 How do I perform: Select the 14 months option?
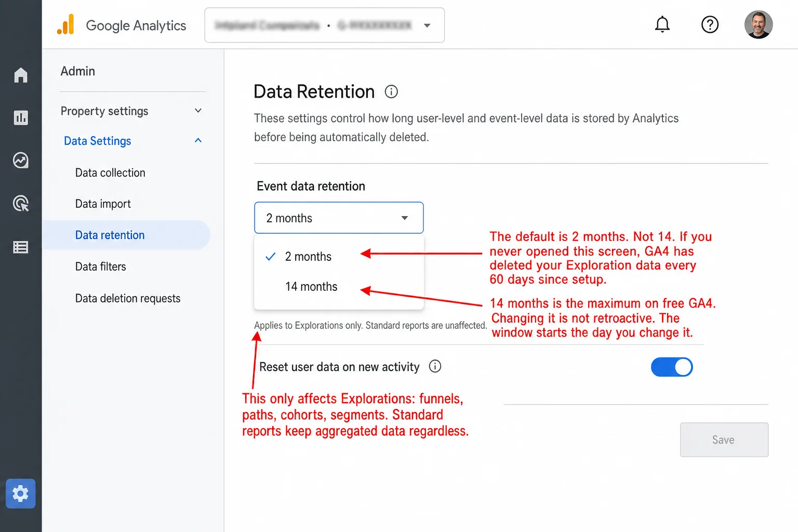339,286
